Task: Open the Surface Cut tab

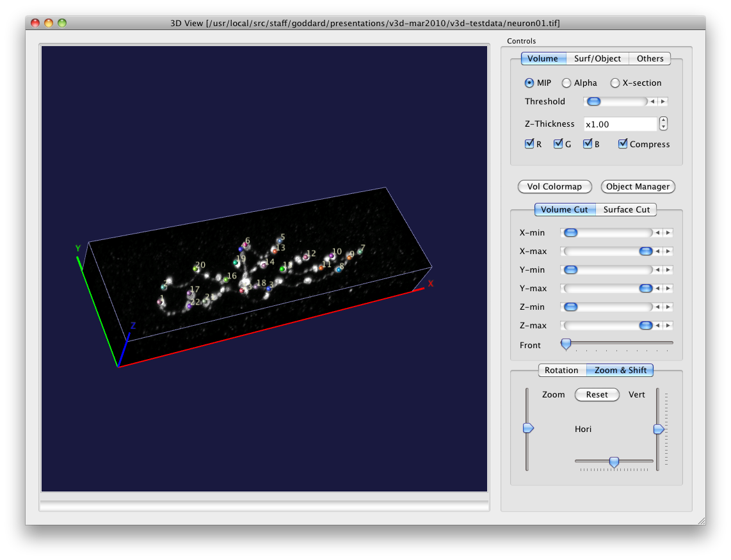Action: (626, 209)
